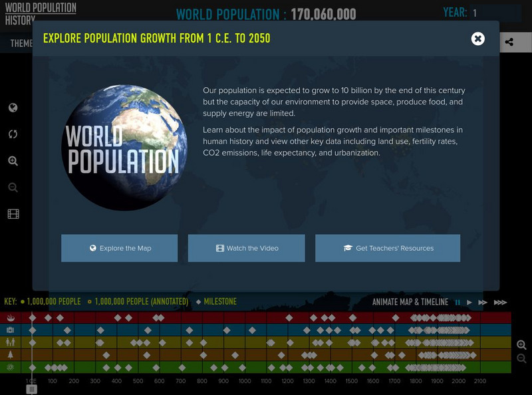Viewport: 532px width, 395px height.
Task: Click the 2100 year label on timeline
Action: tap(479, 381)
